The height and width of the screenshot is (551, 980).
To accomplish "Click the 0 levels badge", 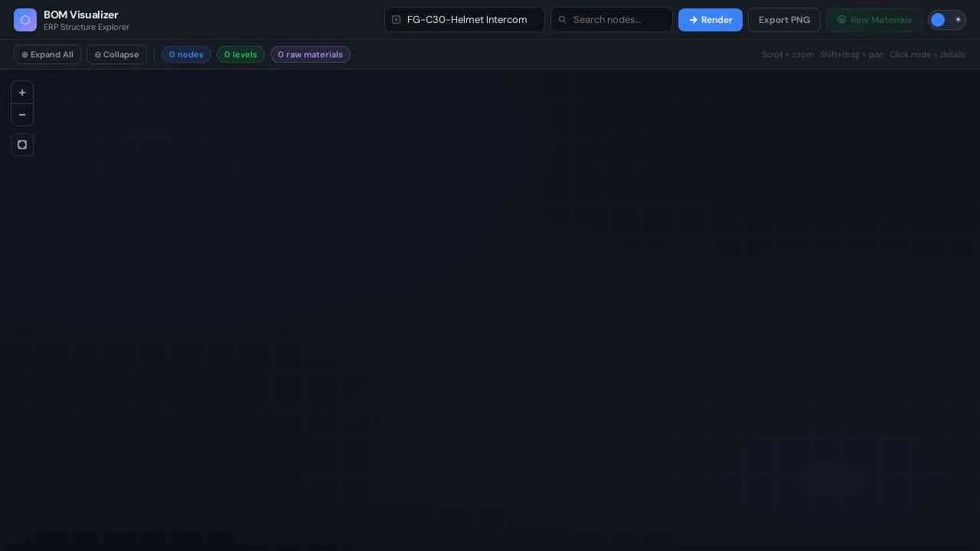I will point(240,54).
